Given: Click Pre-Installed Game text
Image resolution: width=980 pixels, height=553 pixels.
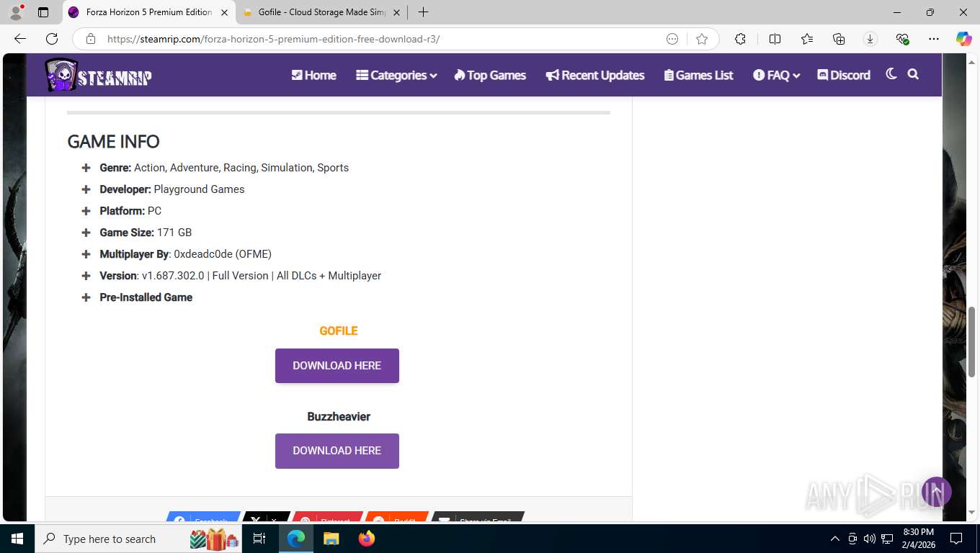Looking at the screenshot, I should pyautogui.click(x=146, y=297).
